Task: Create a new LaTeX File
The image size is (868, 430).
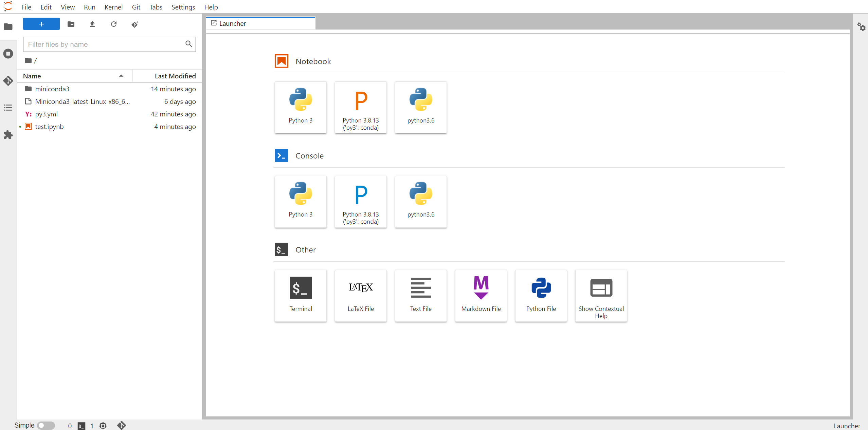Action: (x=361, y=296)
